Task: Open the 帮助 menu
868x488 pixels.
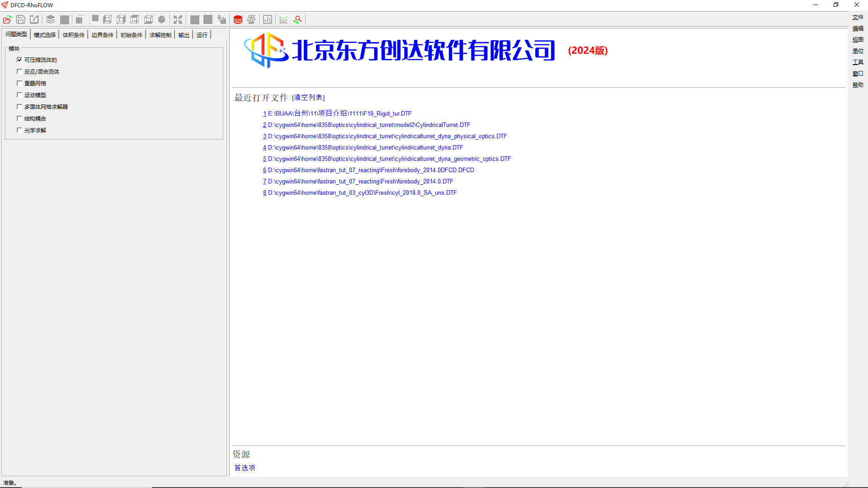Action: point(858,85)
